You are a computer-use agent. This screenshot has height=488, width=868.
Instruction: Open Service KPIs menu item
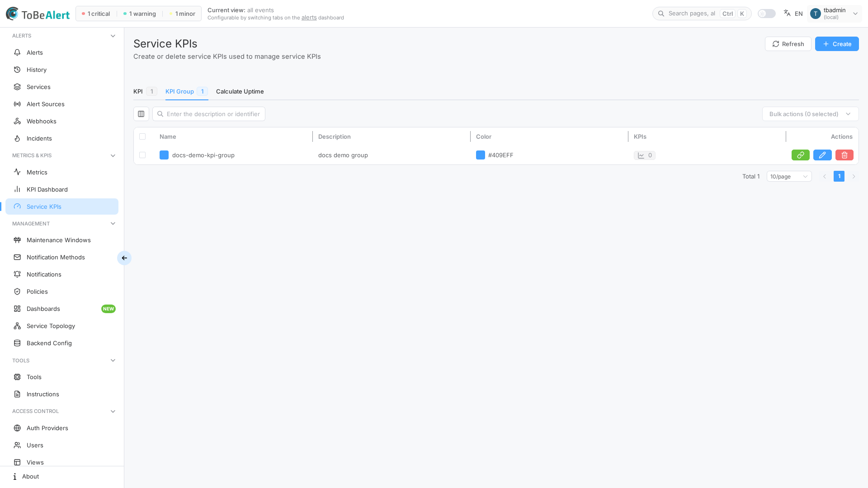62,206
